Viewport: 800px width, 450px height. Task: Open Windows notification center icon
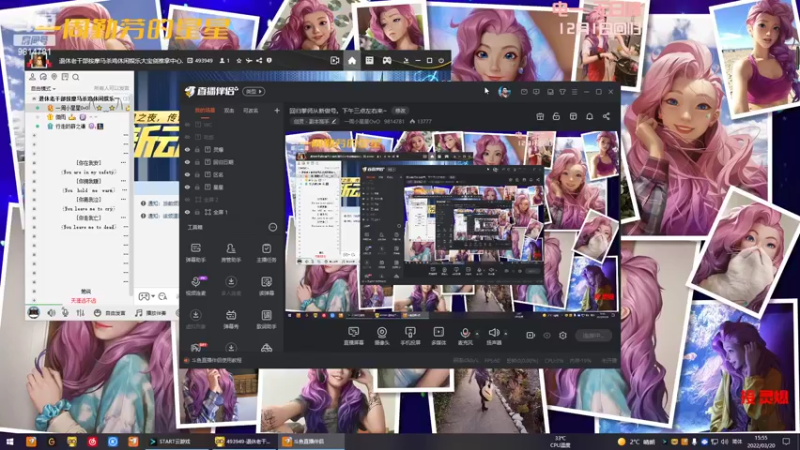pos(786,441)
